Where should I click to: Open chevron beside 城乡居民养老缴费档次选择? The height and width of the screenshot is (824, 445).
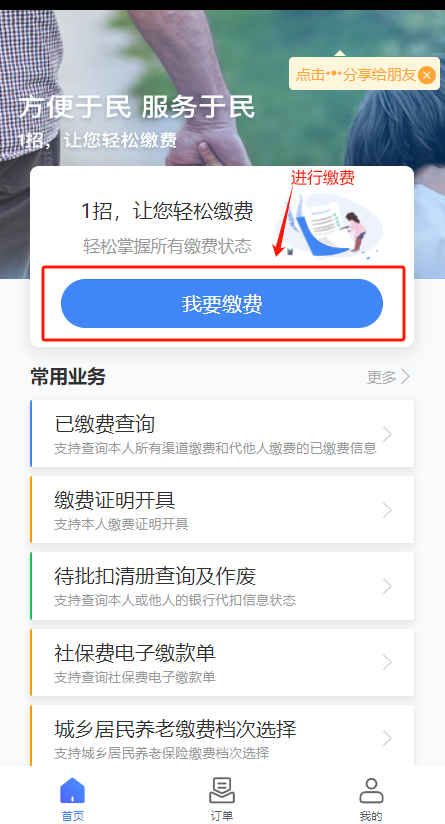pyautogui.click(x=387, y=738)
